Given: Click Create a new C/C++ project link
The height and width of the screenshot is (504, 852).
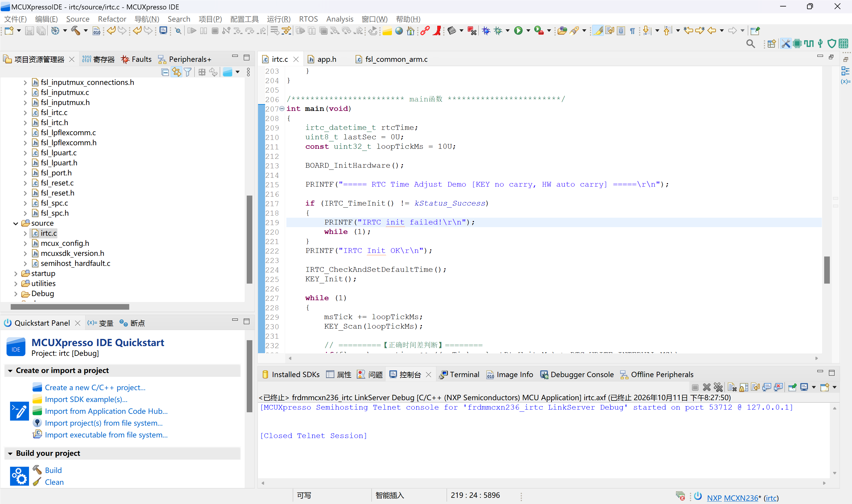Looking at the screenshot, I should tap(95, 387).
